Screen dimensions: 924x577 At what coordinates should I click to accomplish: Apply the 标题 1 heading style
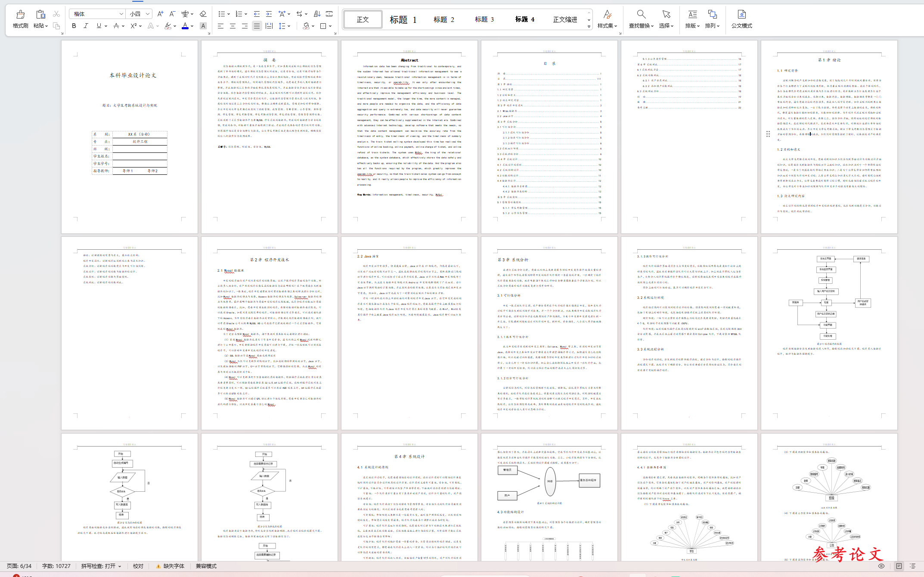click(403, 19)
